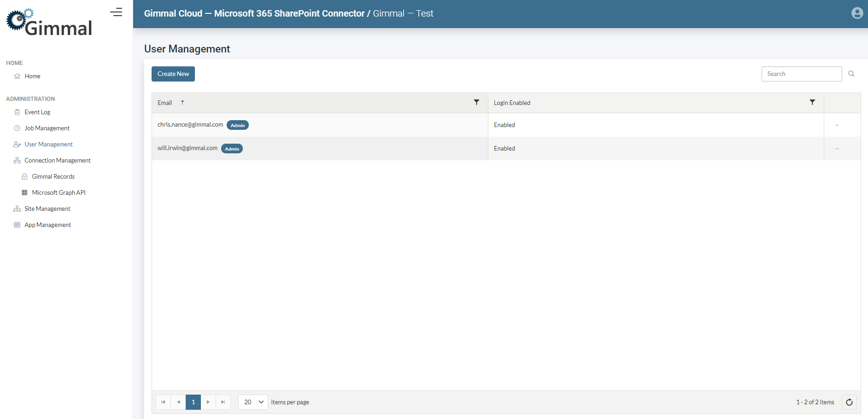Open actions menu for will.irwin@gimmal.com
This screenshot has width=868, height=419.
(x=837, y=149)
